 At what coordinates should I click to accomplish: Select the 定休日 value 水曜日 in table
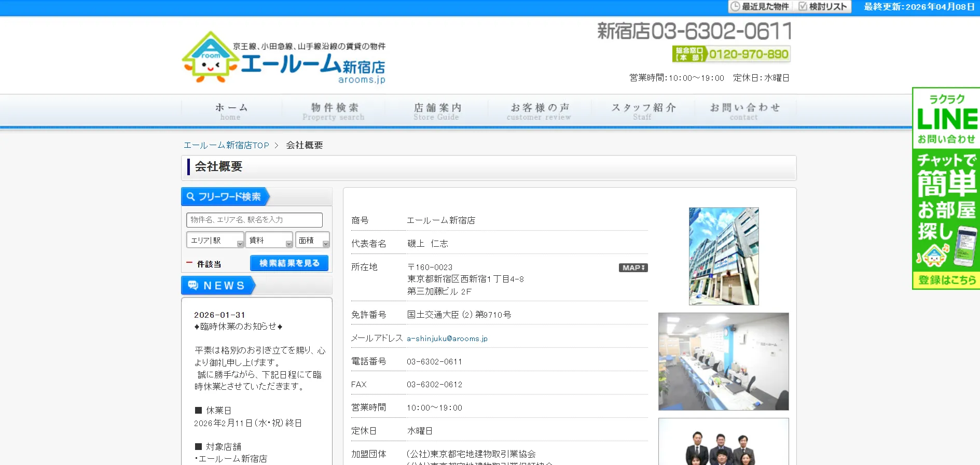point(420,431)
